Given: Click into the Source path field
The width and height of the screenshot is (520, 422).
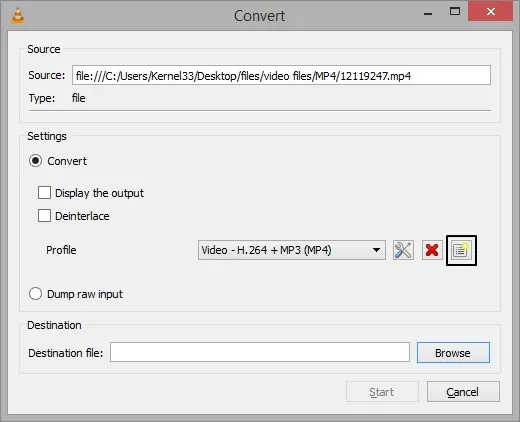Looking at the screenshot, I should (281, 75).
